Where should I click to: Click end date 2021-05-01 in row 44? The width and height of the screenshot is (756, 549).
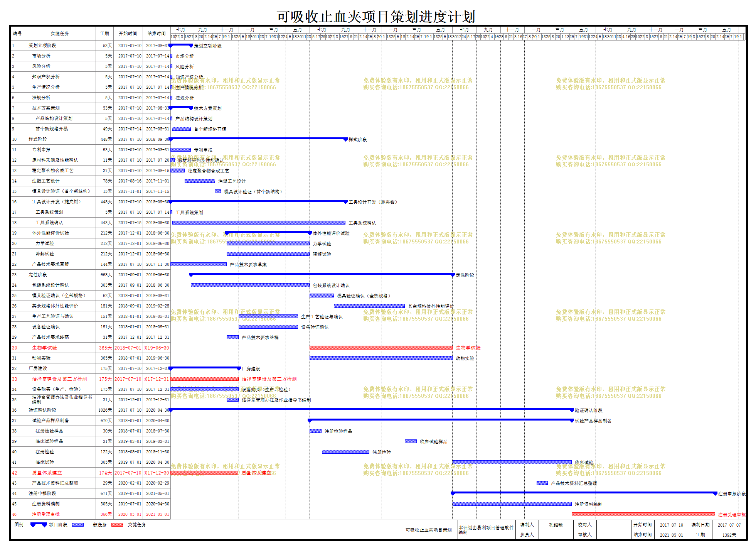[158, 493]
